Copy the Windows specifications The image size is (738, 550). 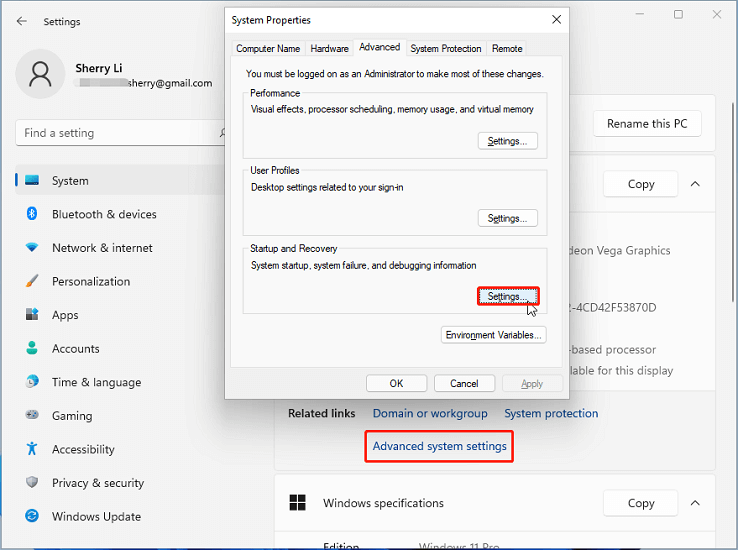641,503
